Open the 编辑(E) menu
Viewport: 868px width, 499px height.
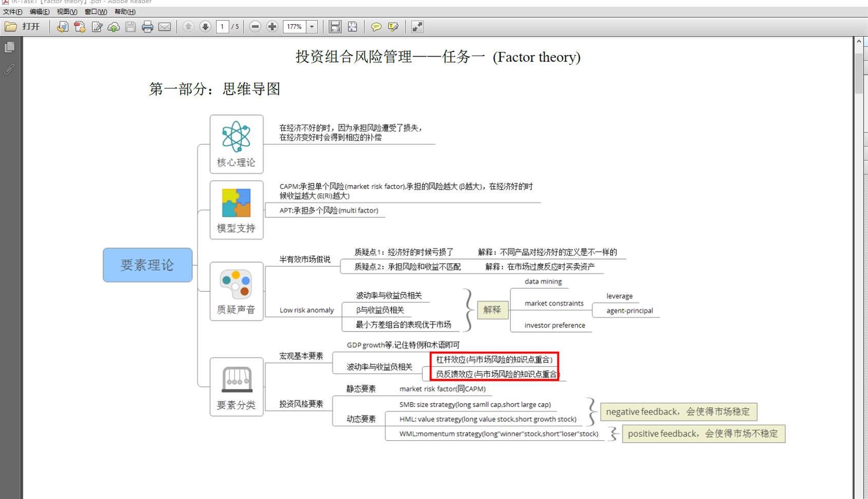coord(40,11)
